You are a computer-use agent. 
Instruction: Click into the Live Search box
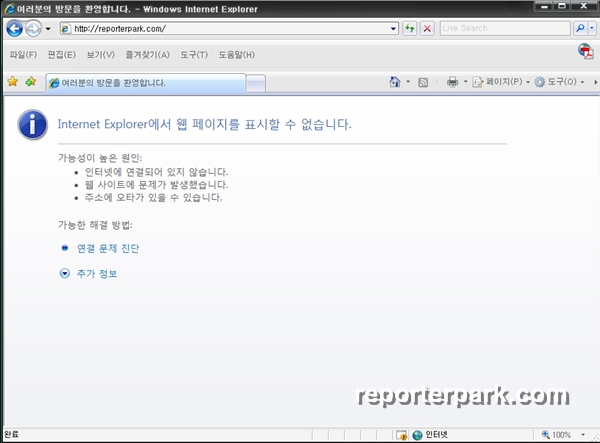[x=505, y=28]
